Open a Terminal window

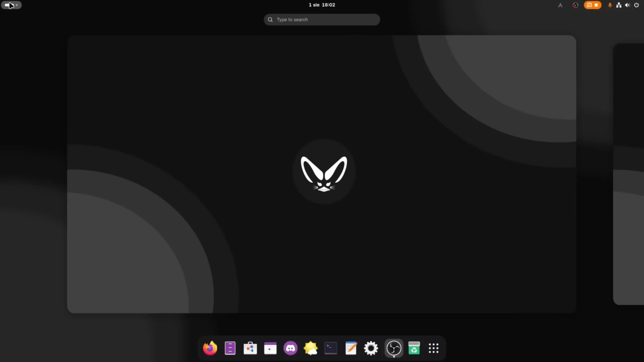[330, 348]
